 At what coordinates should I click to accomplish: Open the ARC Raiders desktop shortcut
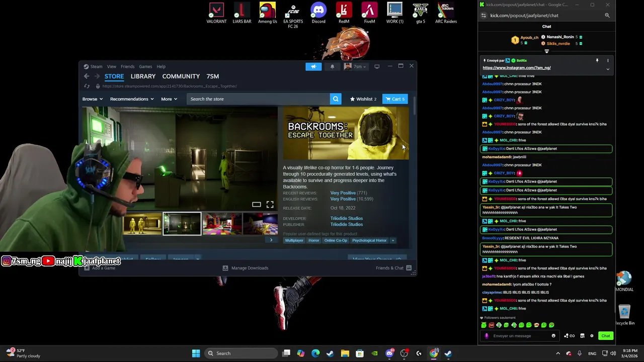(446, 14)
